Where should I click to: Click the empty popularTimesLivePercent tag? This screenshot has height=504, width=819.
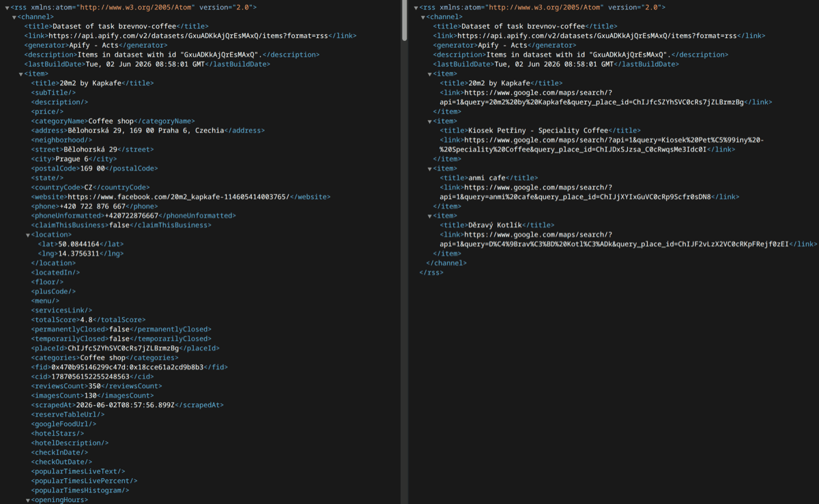pyautogui.click(x=85, y=481)
